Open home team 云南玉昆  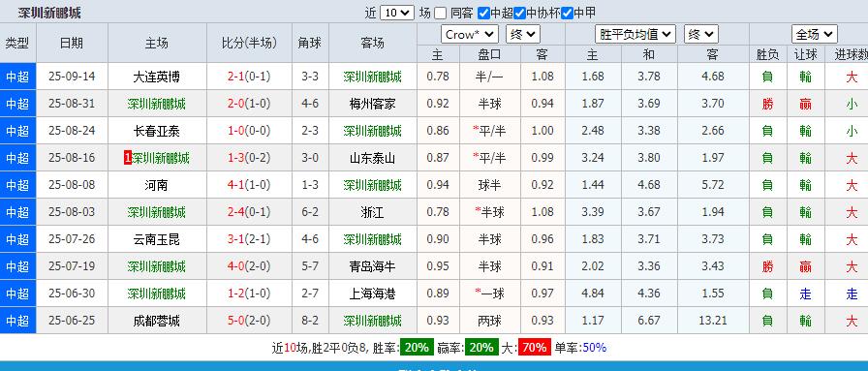tap(157, 239)
